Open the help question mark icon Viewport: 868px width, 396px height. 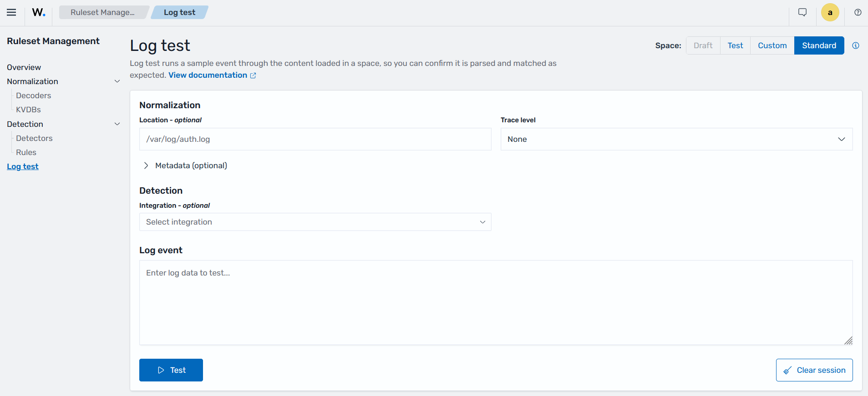(858, 12)
